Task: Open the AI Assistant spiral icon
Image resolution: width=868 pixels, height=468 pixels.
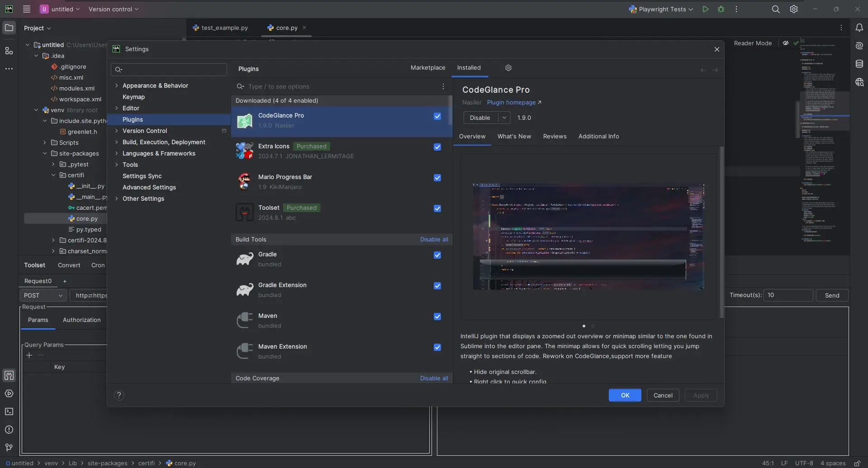Action: [859, 46]
